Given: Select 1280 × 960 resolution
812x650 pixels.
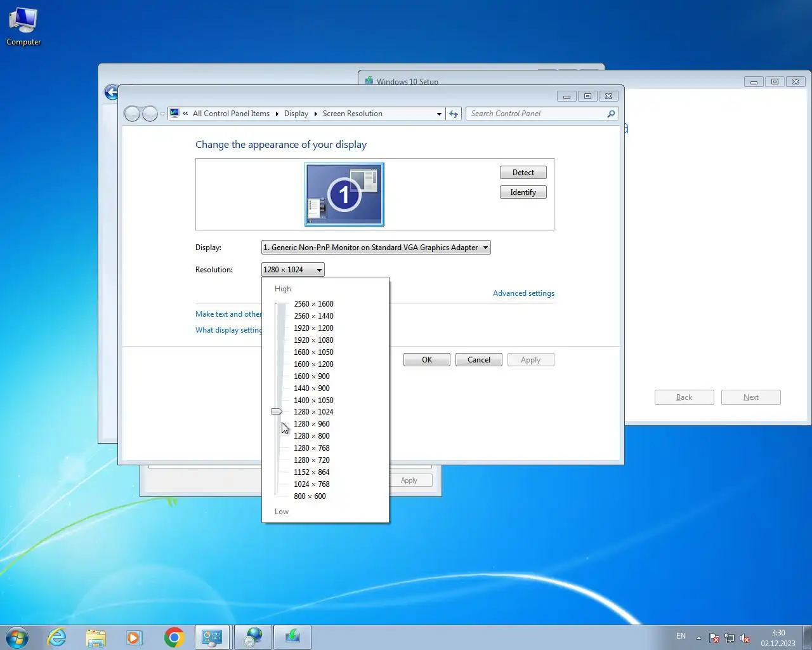Looking at the screenshot, I should (311, 424).
